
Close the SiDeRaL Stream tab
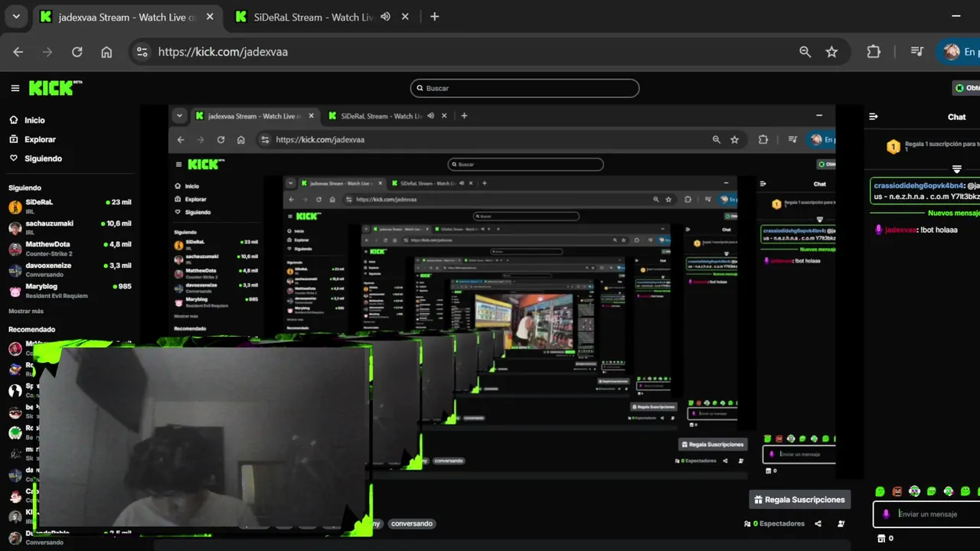405,17
